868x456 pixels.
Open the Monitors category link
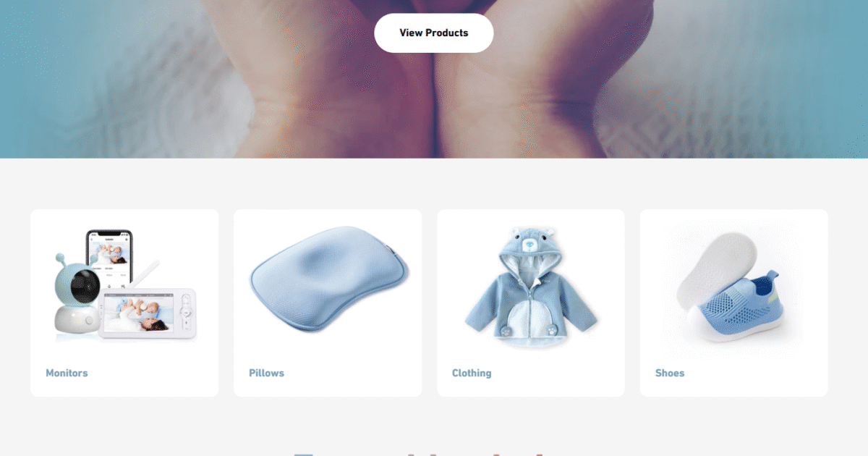coord(67,373)
